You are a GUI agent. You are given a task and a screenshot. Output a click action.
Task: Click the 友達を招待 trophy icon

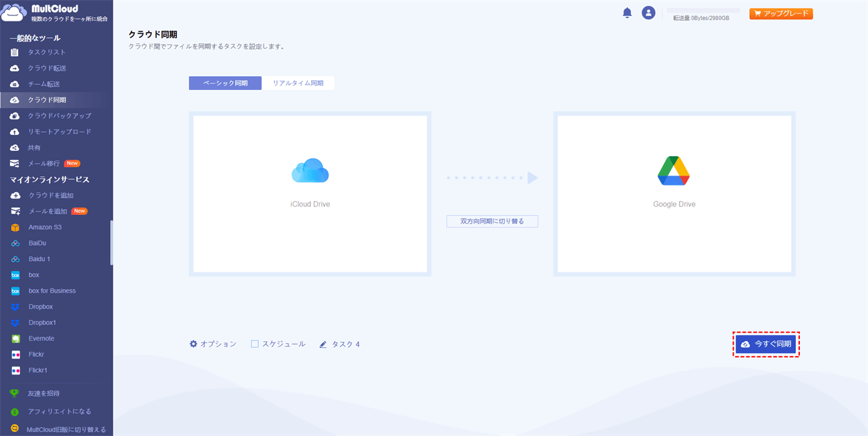tap(15, 393)
